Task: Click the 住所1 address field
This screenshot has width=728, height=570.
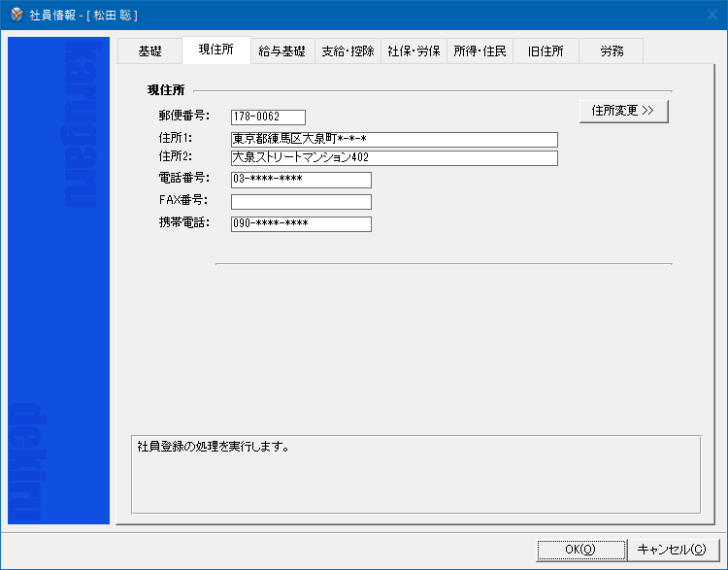Action: [x=394, y=140]
